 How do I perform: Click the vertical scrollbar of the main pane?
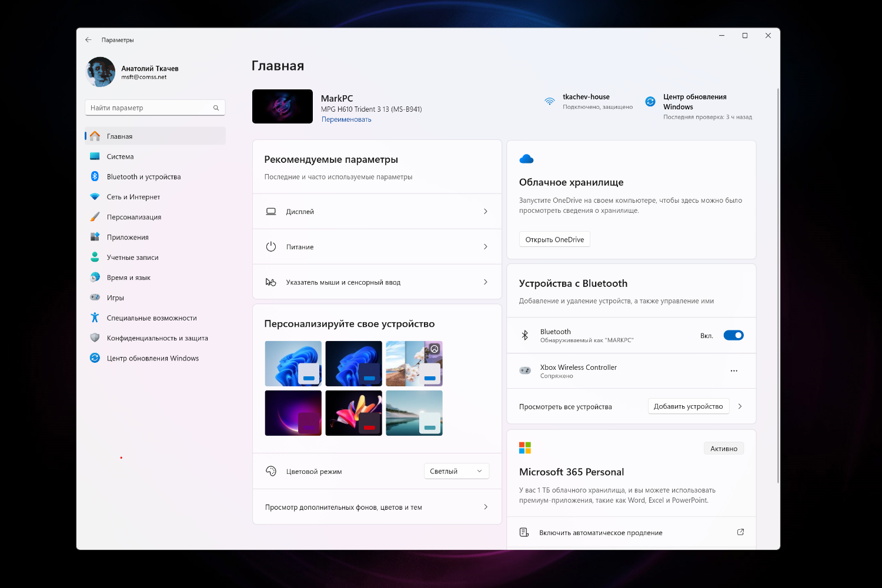(778, 285)
